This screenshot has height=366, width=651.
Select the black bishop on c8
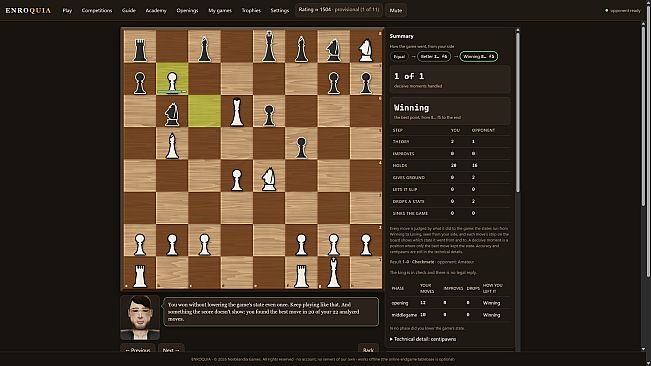tap(204, 49)
